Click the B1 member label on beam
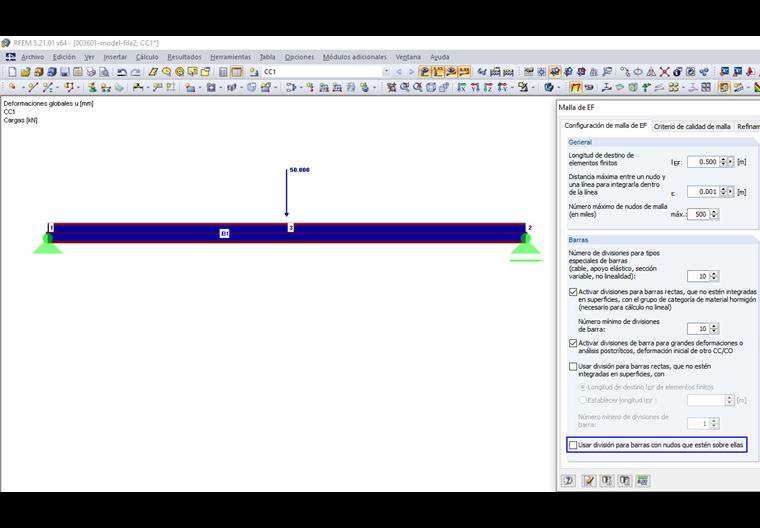Viewport: 760px width, 528px height. click(224, 234)
